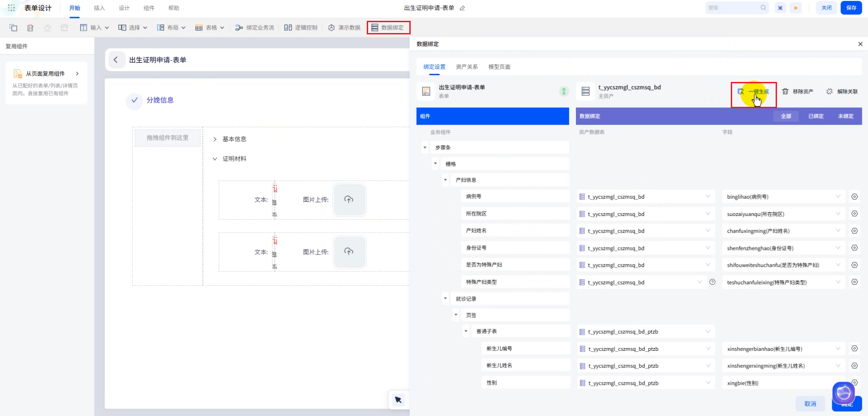
Task: Click the search magnifier icon
Action: (x=763, y=8)
